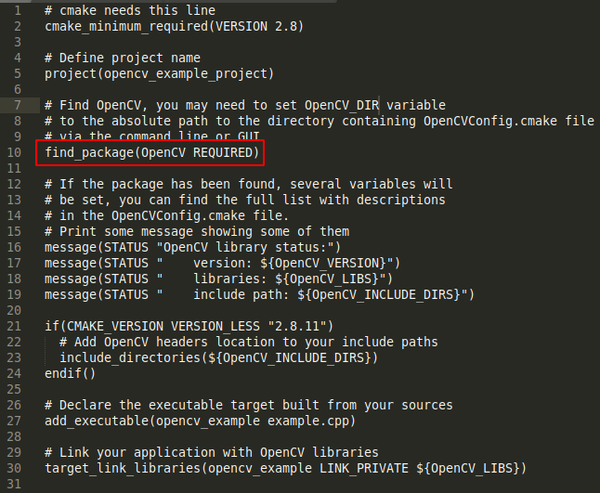Click the add_executable line of code
The height and width of the screenshot is (493, 600).
tap(200, 421)
